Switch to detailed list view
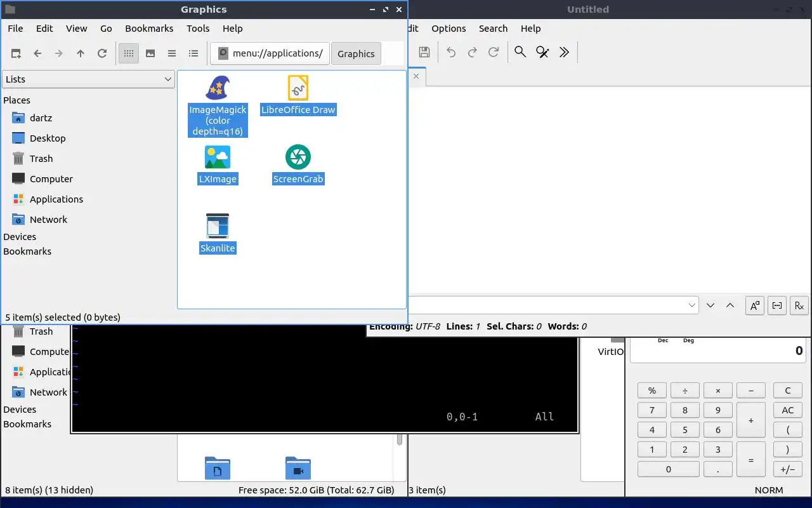The height and width of the screenshot is (508, 812). coord(193,53)
